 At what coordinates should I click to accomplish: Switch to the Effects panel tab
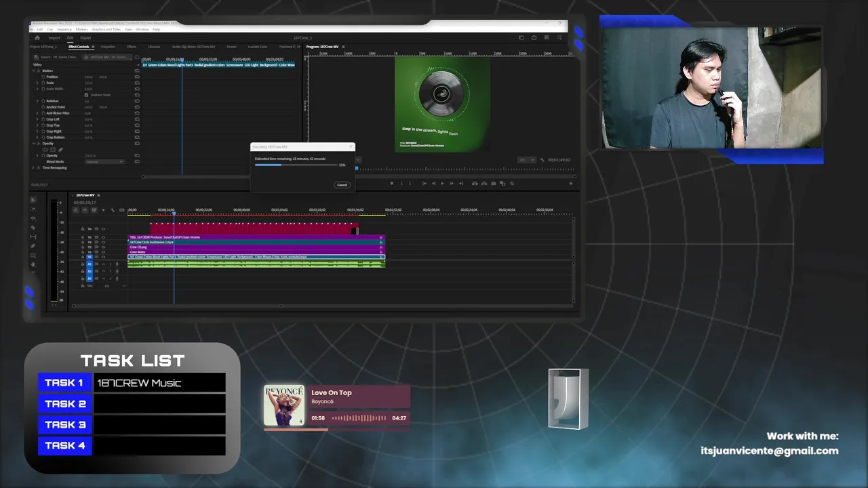pos(132,47)
